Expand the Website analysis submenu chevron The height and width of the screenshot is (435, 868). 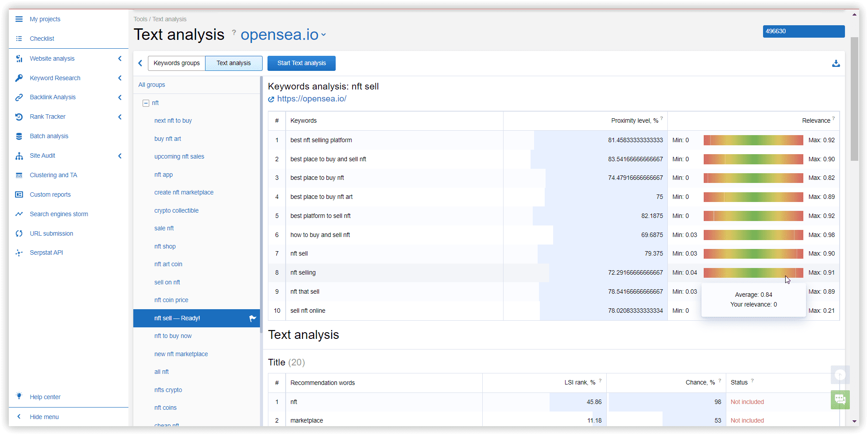pos(120,58)
